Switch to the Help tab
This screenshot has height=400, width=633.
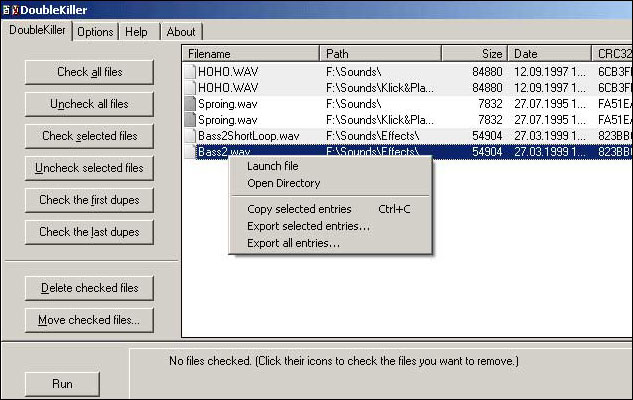tap(136, 32)
